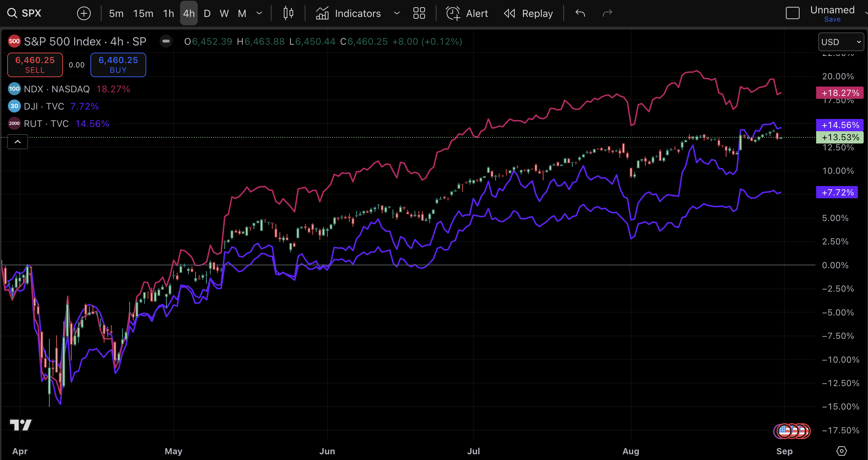Select the DJI TVC comparison legend
This screenshot has height=460, width=868.
[x=44, y=106]
